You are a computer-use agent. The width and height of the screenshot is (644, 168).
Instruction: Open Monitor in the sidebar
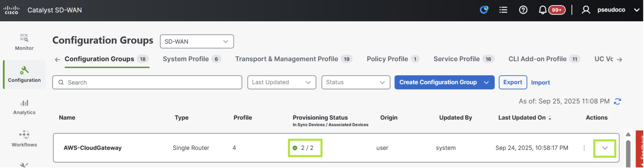click(24, 42)
